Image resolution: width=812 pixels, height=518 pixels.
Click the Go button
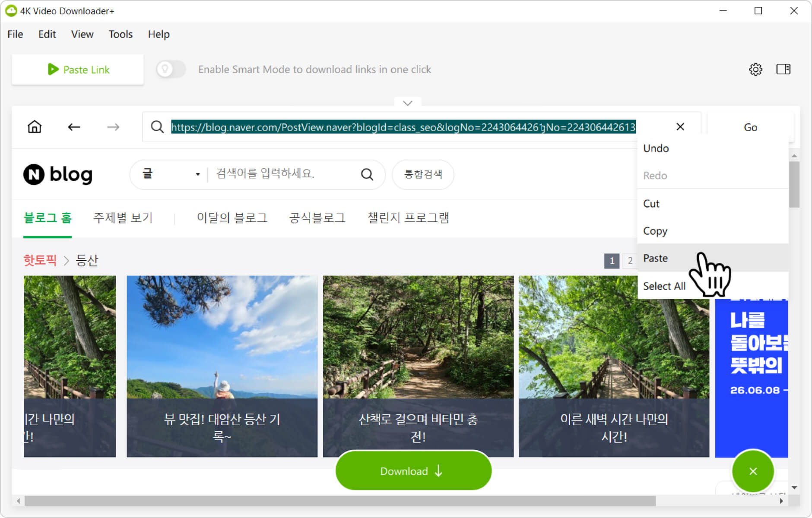click(x=750, y=127)
